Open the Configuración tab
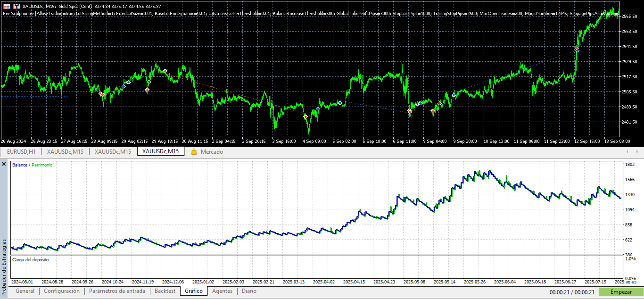The image size is (644, 299). (62, 291)
